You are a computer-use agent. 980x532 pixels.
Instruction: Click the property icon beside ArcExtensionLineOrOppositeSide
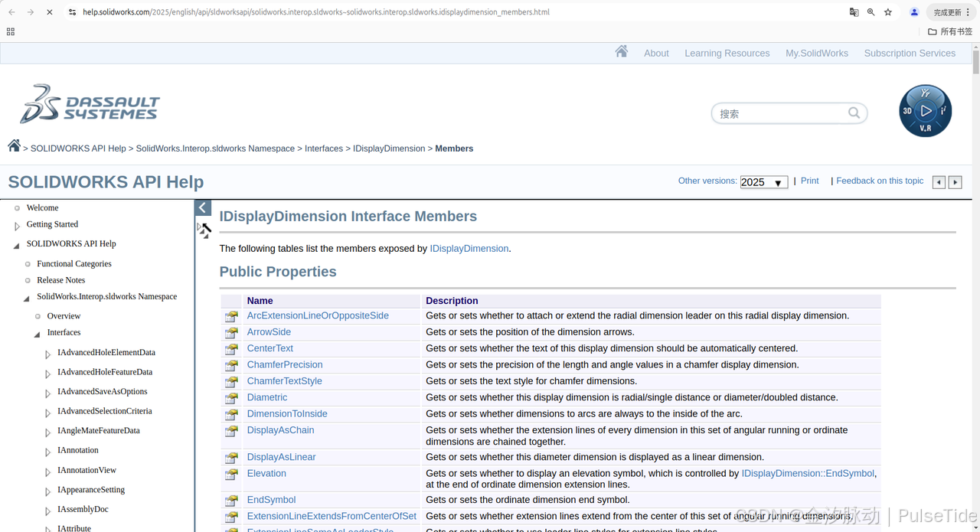231,316
